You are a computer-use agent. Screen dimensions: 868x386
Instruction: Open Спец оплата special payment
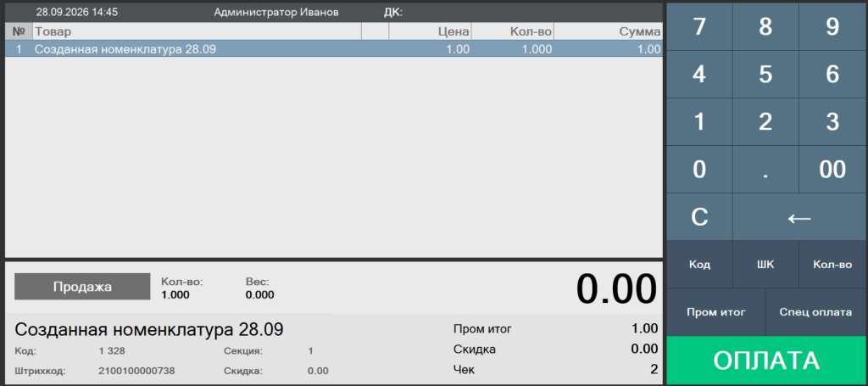pyautogui.click(x=816, y=312)
